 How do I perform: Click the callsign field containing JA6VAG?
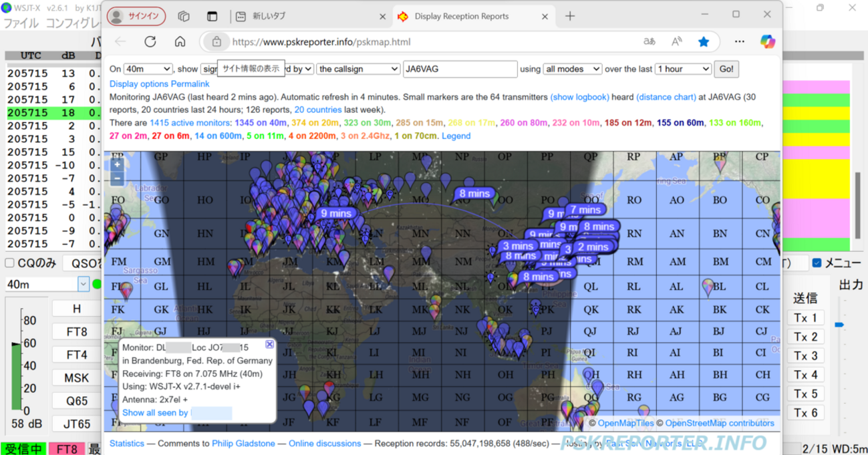(x=460, y=69)
